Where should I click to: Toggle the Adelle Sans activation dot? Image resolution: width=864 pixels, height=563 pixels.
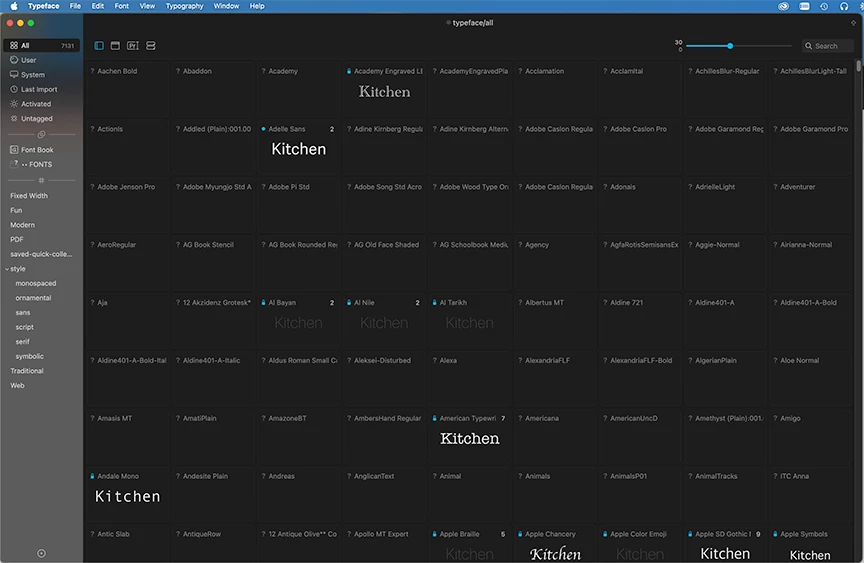tap(263, 129)
